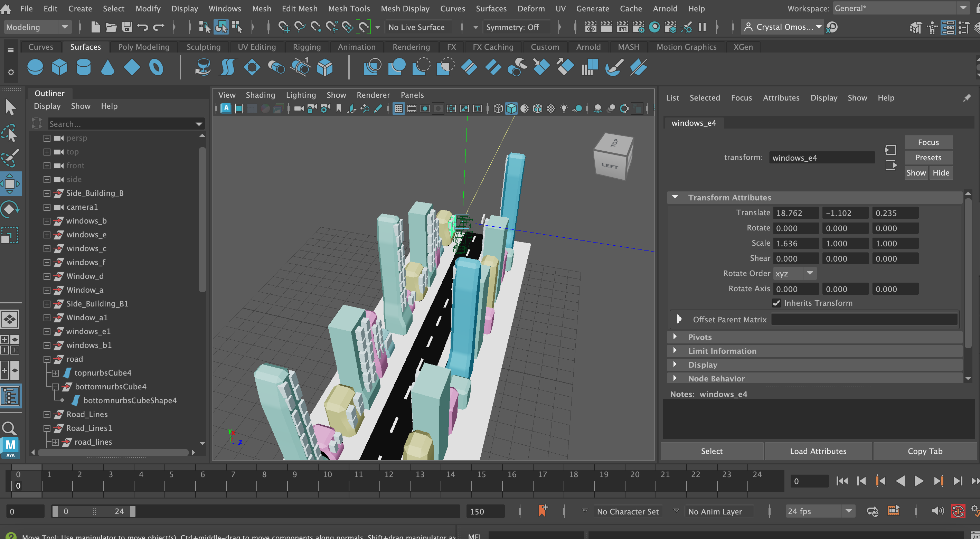Viewport: 980px width, 539px height.
Task: Create a NURBS cylinder from the shelf
Action: click(84, 67)
